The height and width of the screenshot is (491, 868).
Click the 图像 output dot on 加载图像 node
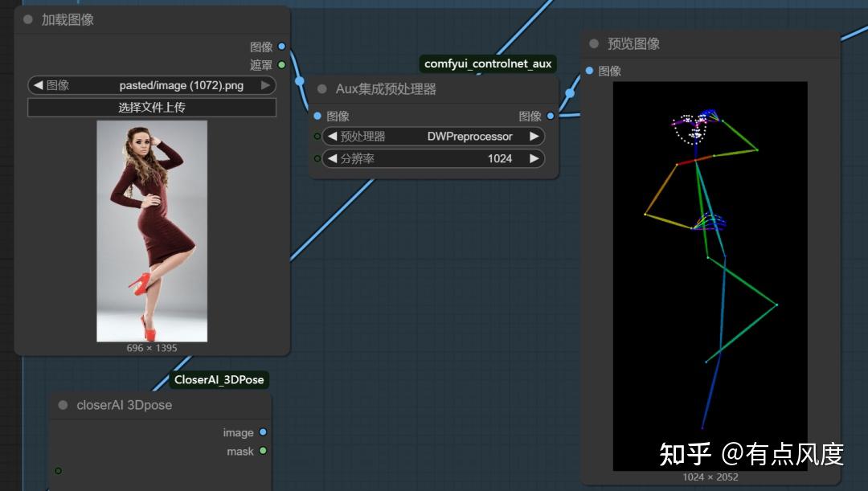coord(280,47)
